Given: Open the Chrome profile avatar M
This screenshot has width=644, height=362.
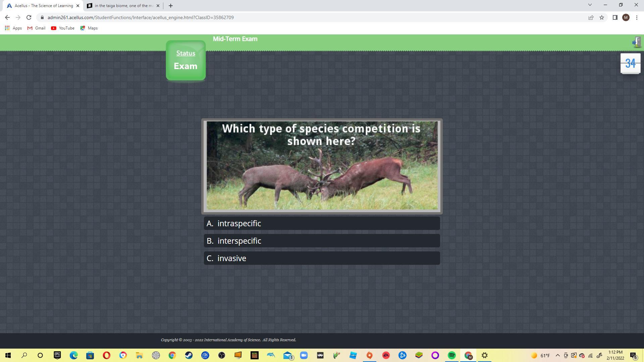Looking at the screenshot, I should click(626, 17).
